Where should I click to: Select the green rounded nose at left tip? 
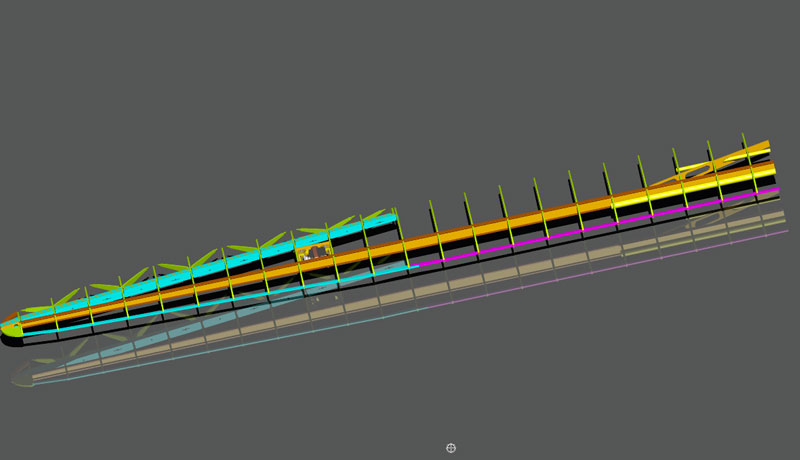click(x=11, y=329)
